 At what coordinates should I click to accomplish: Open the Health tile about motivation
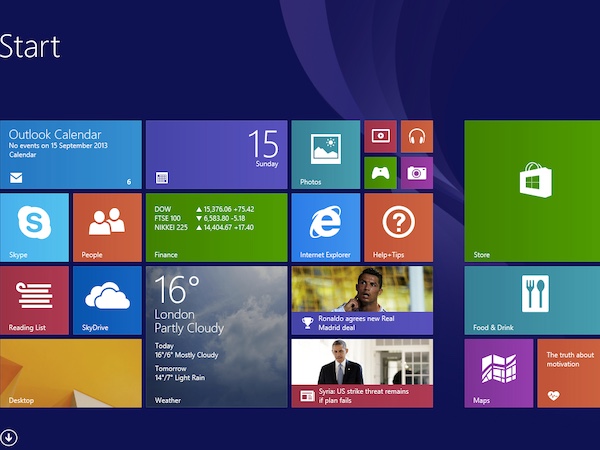click(569, 373)
